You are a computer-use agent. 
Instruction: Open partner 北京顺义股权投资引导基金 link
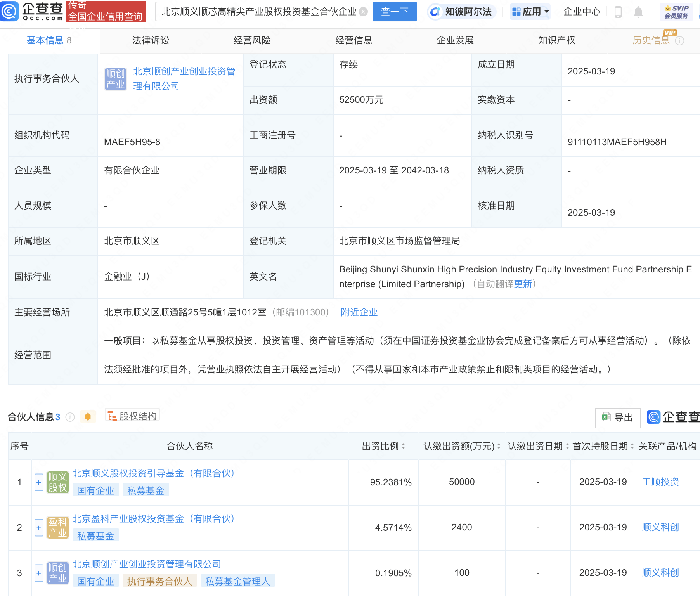[154, 473]
